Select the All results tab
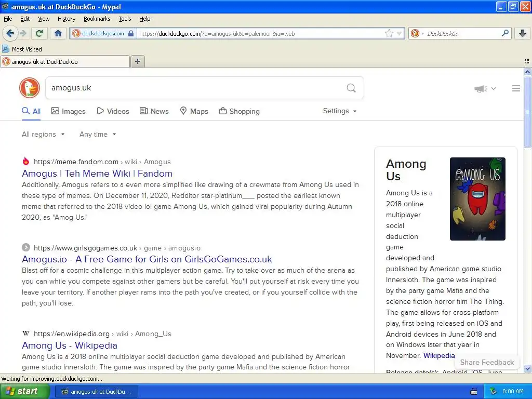Screen dimensions: 532x399 tap(31, 111)
